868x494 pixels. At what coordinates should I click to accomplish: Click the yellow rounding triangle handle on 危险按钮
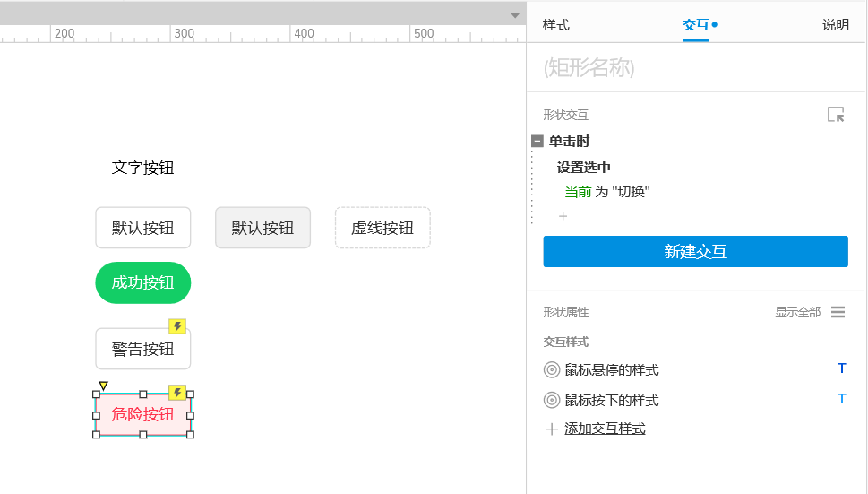103,386
